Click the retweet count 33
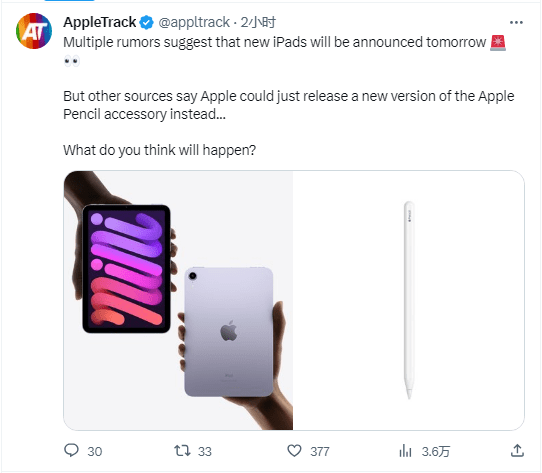The image size is (542, 473). [205, 452]
